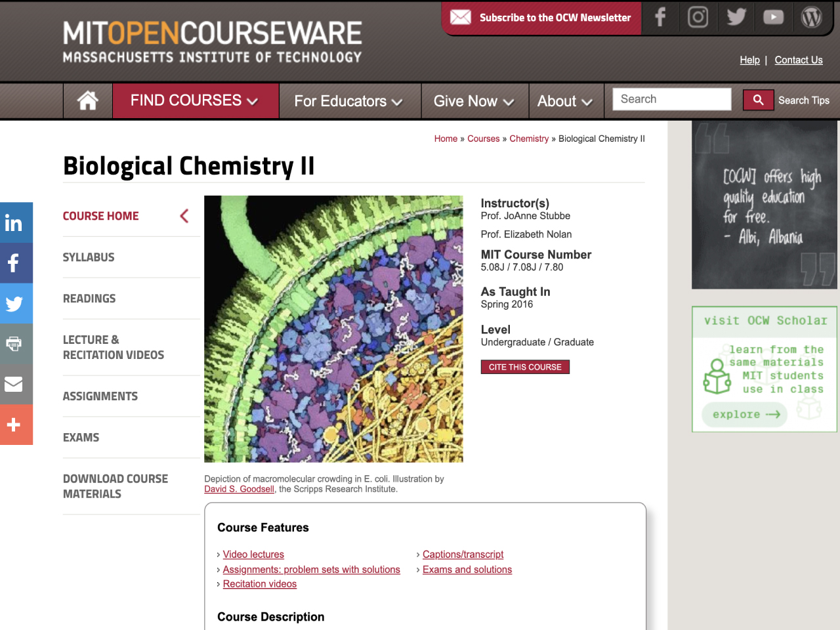840x630 pixels.
Task: Open the Search Tips link
Action: pyautogui.click(x=804, y=100)
